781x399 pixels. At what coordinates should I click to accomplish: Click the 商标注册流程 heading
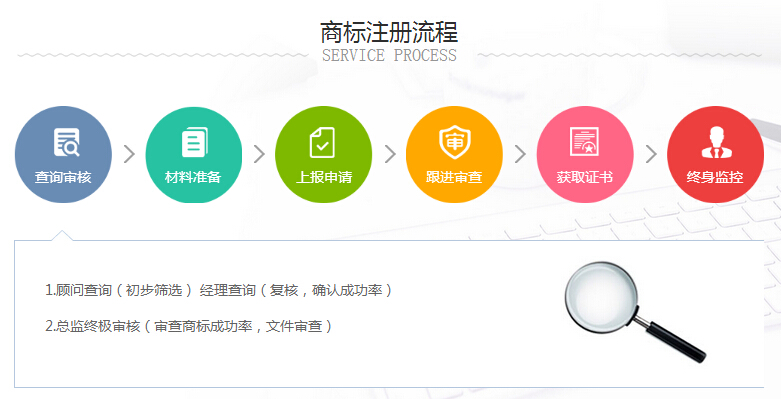coord(389,32)
